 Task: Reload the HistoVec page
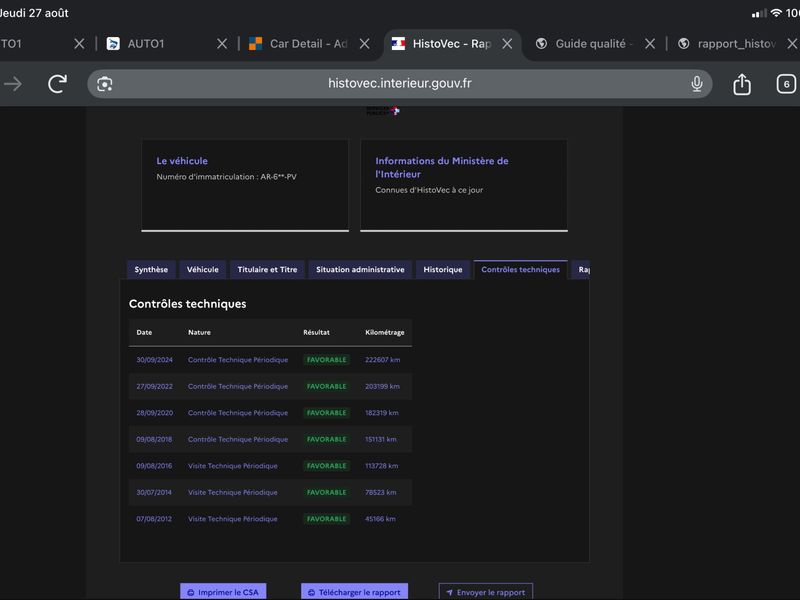57,84
